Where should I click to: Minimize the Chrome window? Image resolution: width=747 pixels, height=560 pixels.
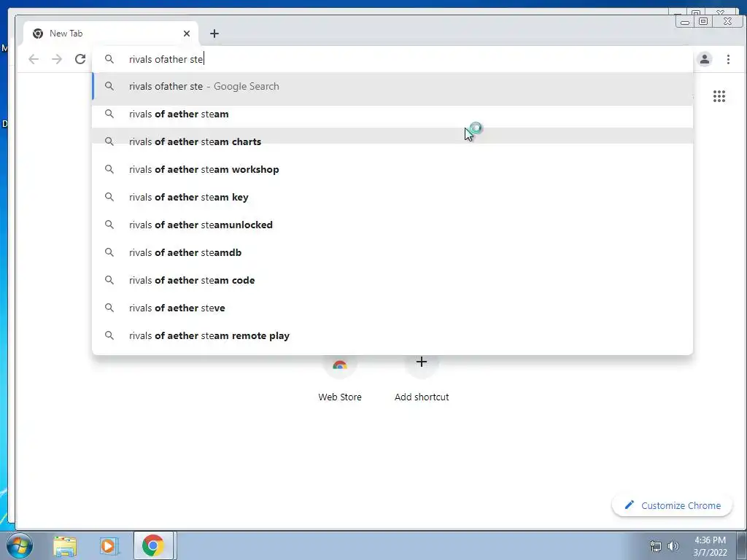pos(684,21)
